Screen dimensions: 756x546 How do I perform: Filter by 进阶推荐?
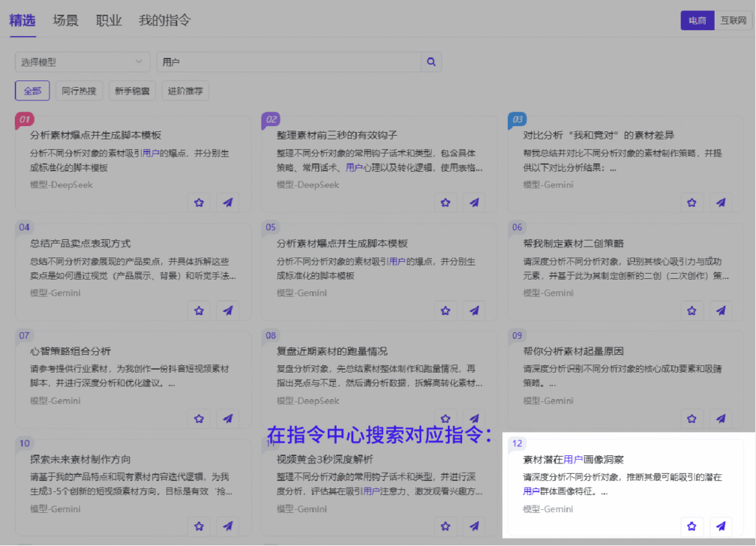click(186, 91)
